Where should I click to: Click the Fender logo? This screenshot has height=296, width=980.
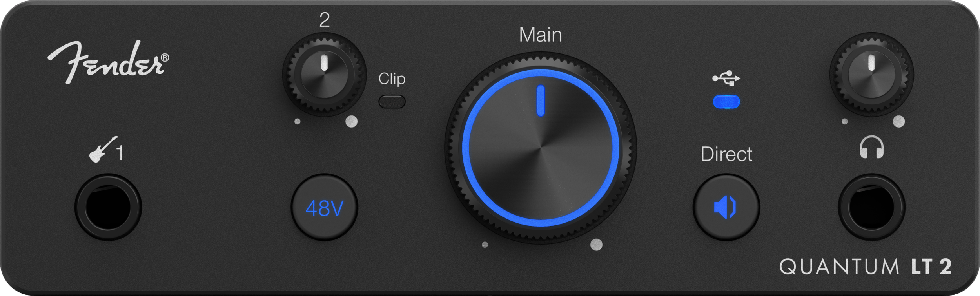click(108, 62)
